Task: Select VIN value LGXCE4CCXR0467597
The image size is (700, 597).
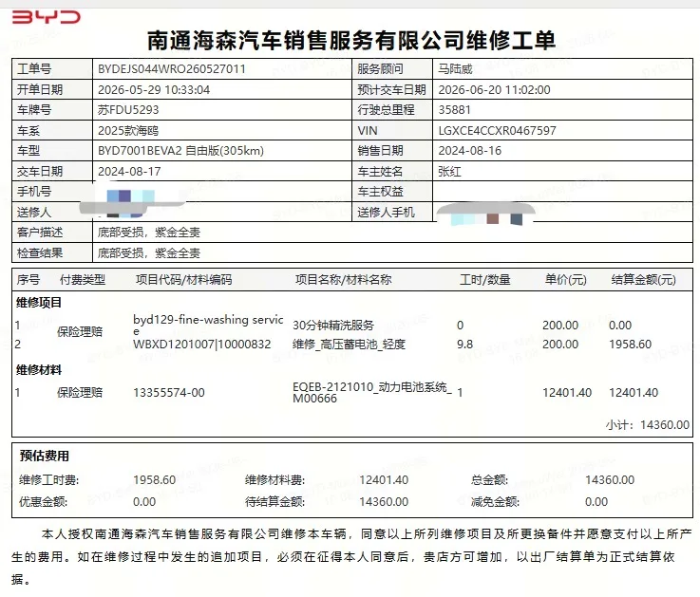Action: click(497, 131)
